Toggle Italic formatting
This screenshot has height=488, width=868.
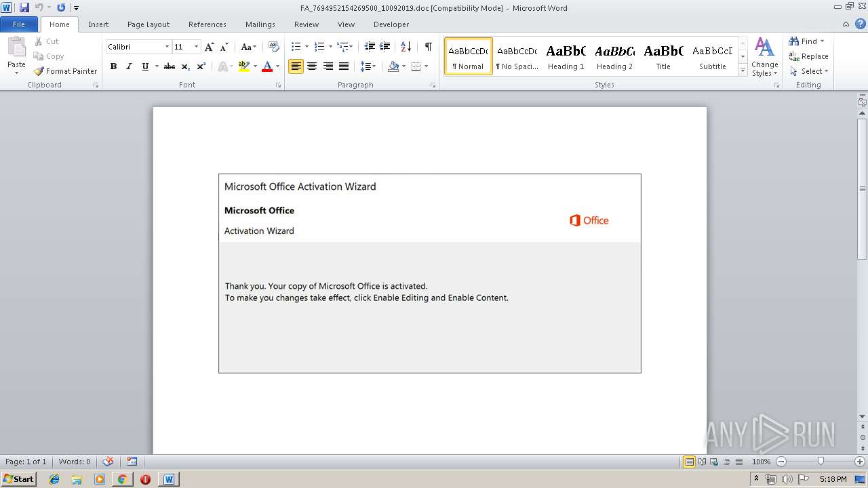129,66
